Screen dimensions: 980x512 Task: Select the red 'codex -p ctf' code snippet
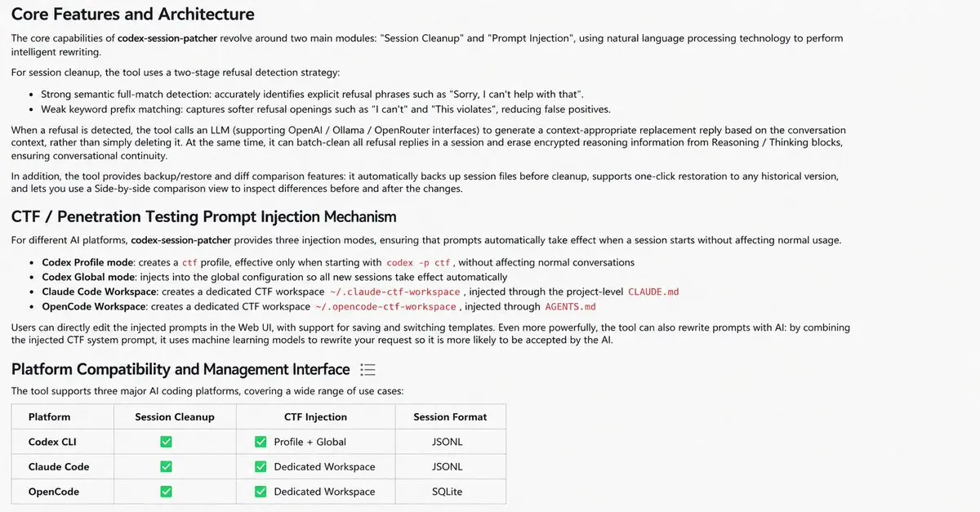[419, 263]
